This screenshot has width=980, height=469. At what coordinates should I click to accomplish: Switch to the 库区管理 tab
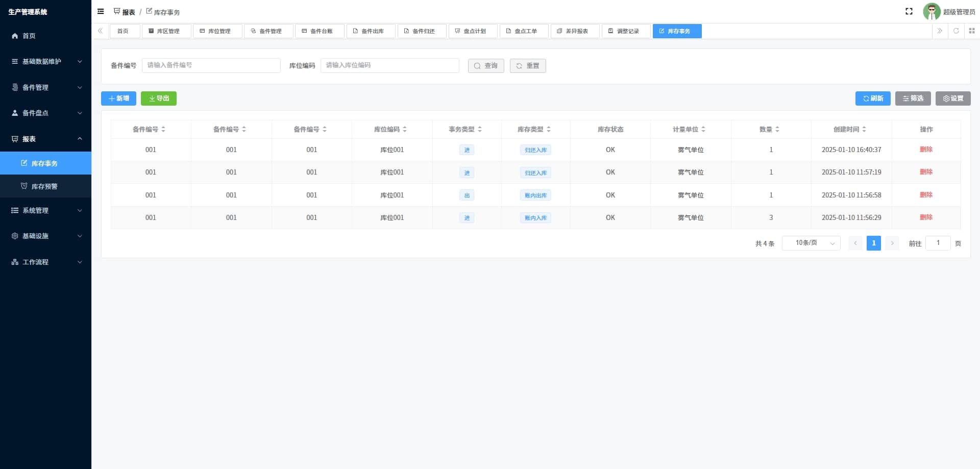pos(166,31)
